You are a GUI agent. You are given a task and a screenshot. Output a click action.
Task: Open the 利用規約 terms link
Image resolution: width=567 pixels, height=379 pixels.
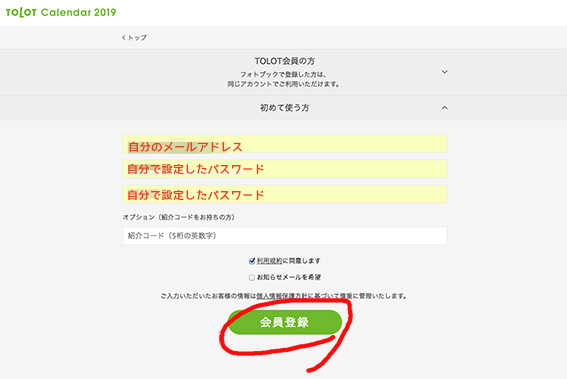point(269,261)
